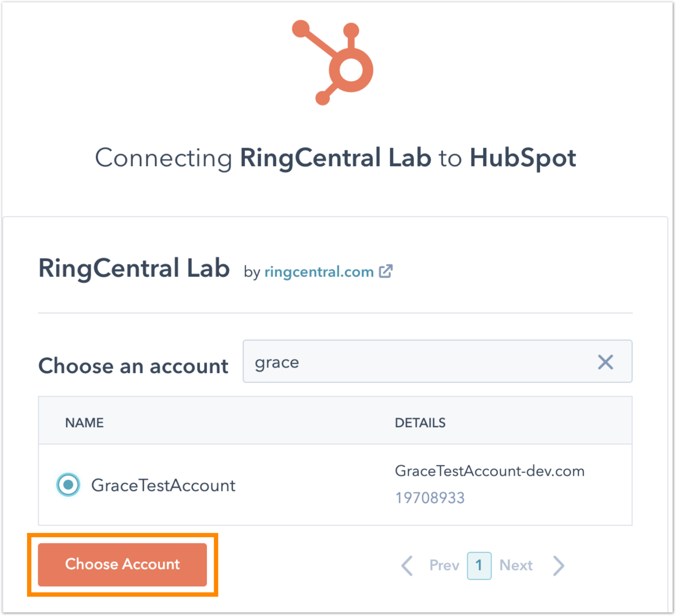The image size is (676, 616).
Task: Open the ringcentral.com link
Action: (319, 272)
